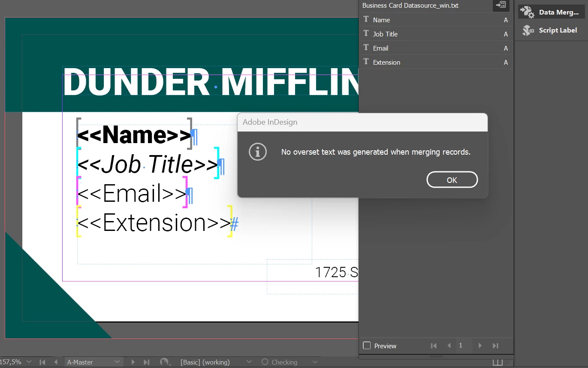Select the Extension data field
This screenshot has height=368, width=588.
point(436,62)
